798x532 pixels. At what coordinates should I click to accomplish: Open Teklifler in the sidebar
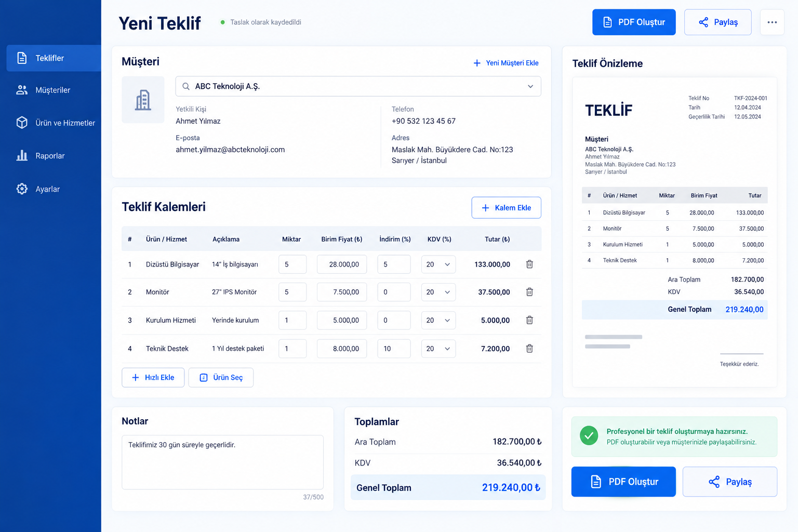54,58
